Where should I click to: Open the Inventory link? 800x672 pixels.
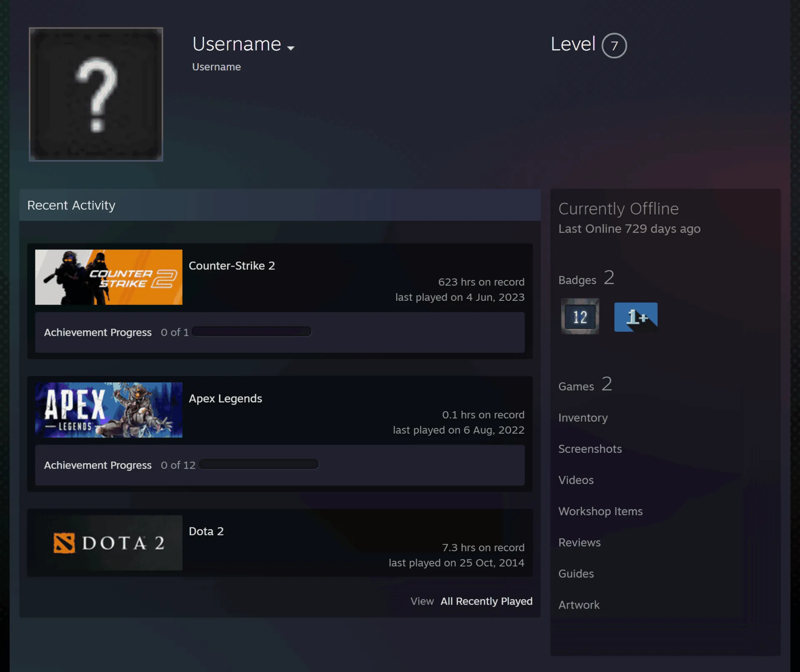[x=583, y=418]
